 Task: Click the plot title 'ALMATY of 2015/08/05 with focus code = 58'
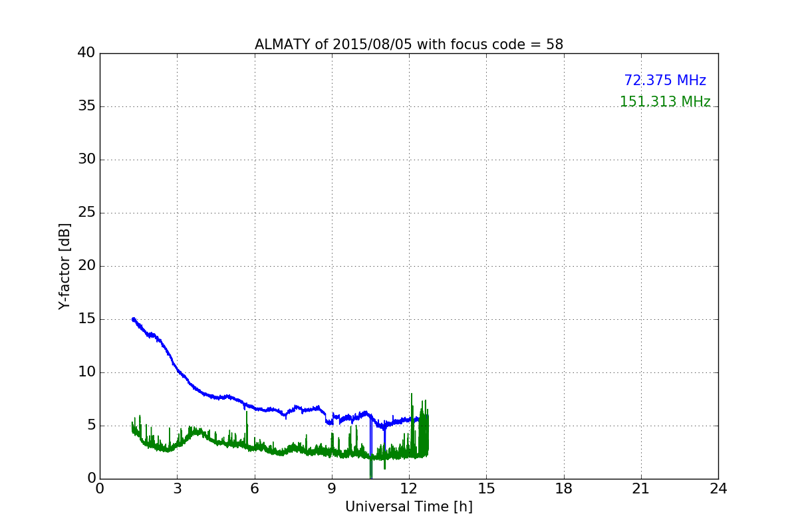[x=409, y=45]
